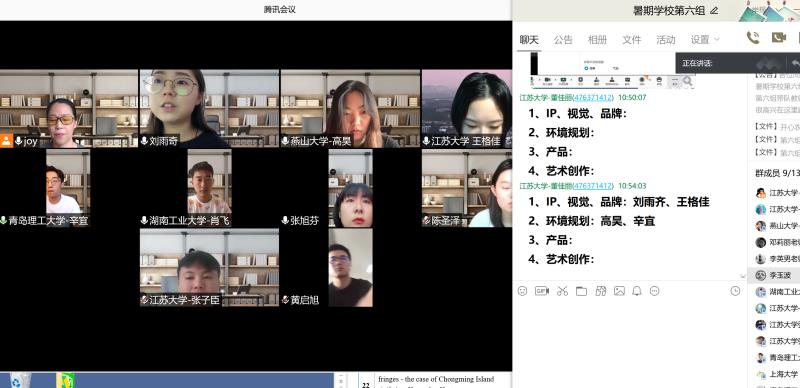800x388 pixels.
Task: Click the GIF sticker icon
Action: point(542,291)
